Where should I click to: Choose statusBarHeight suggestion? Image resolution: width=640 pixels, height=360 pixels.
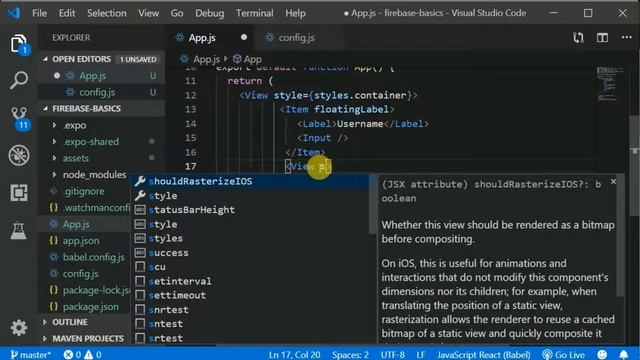(x=250, y=210)
